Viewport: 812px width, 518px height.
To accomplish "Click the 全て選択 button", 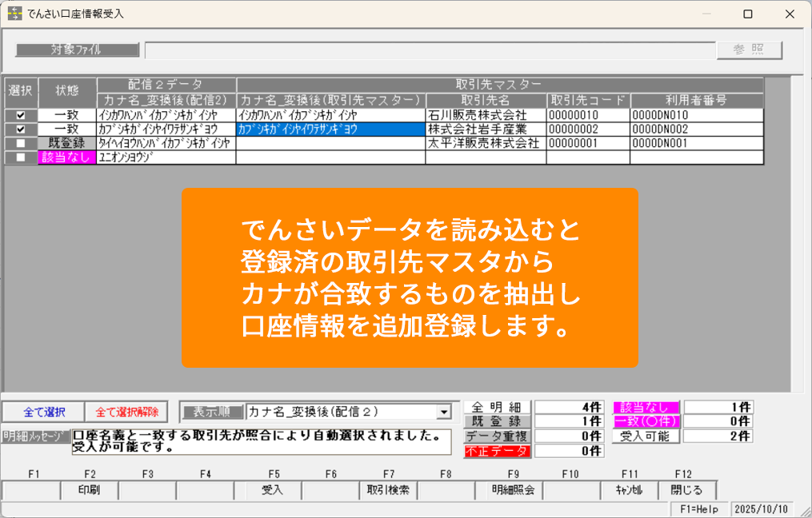I will [x=43, y=412].
